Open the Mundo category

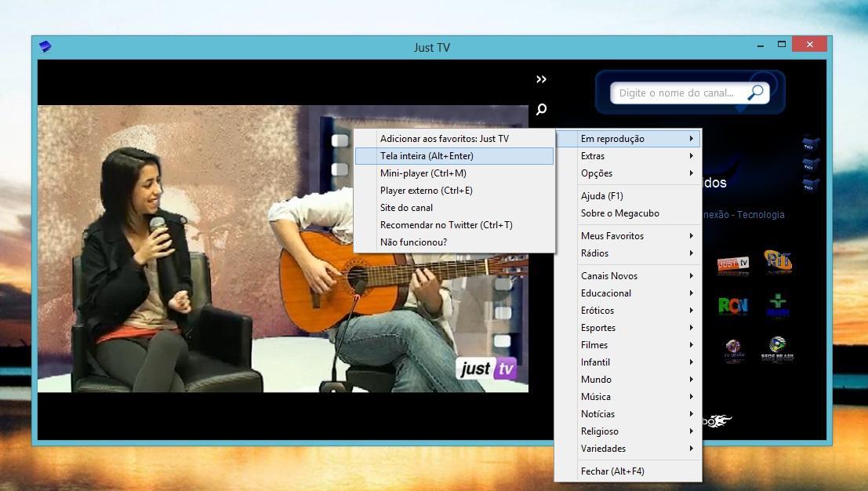(x=628, y=379)
